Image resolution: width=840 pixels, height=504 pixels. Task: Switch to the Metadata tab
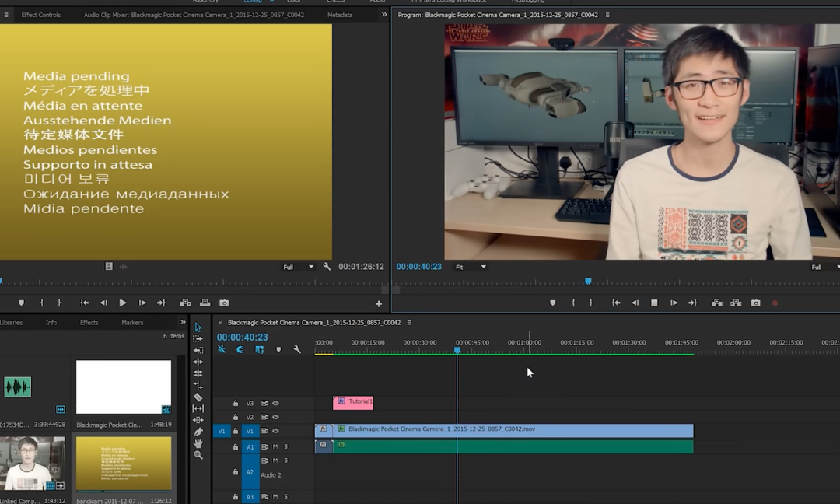[340, 15]
